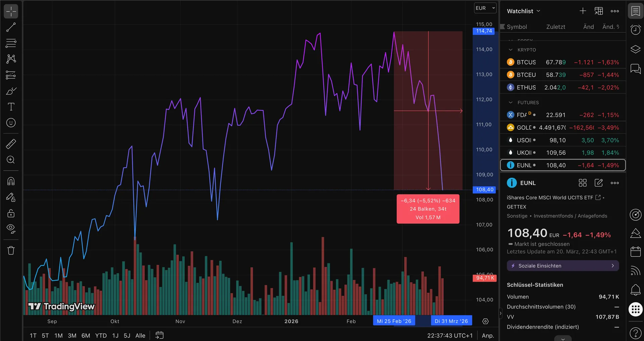
Task: Toggle lock all drawings
Action: (x=11, y=213)
